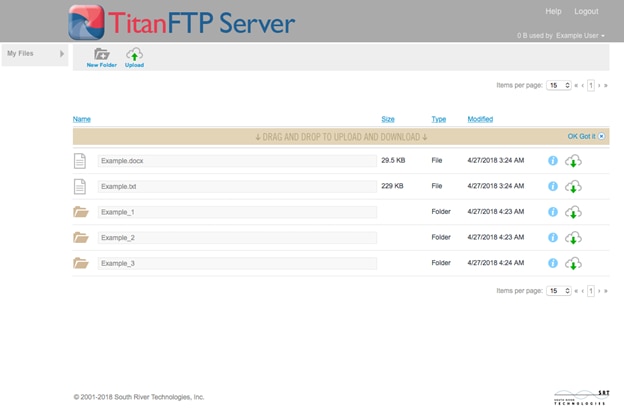624x415 pixels.
Task: Click the Upload cloud icon
Action: tap(135, 54)
